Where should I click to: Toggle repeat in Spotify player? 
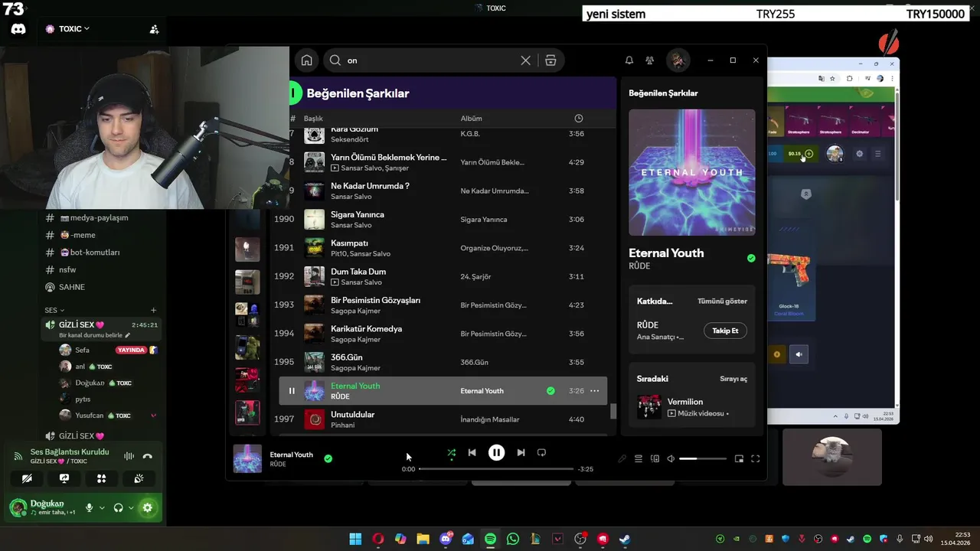click(541, 453)
